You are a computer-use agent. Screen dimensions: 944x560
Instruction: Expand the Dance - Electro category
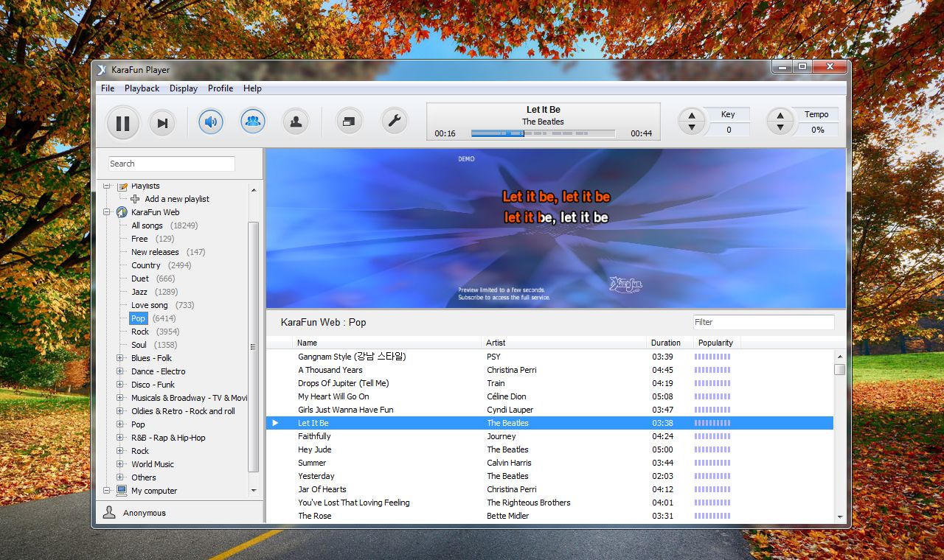120,371
